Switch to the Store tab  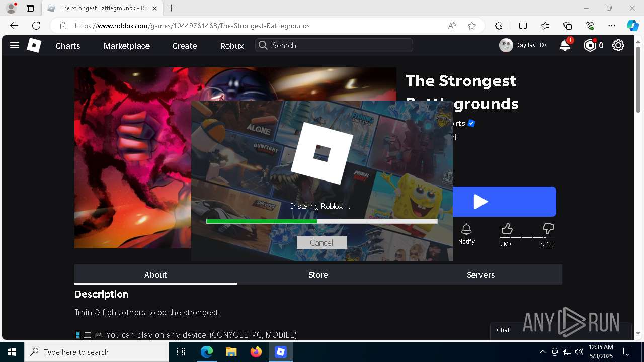coord(318,275)
